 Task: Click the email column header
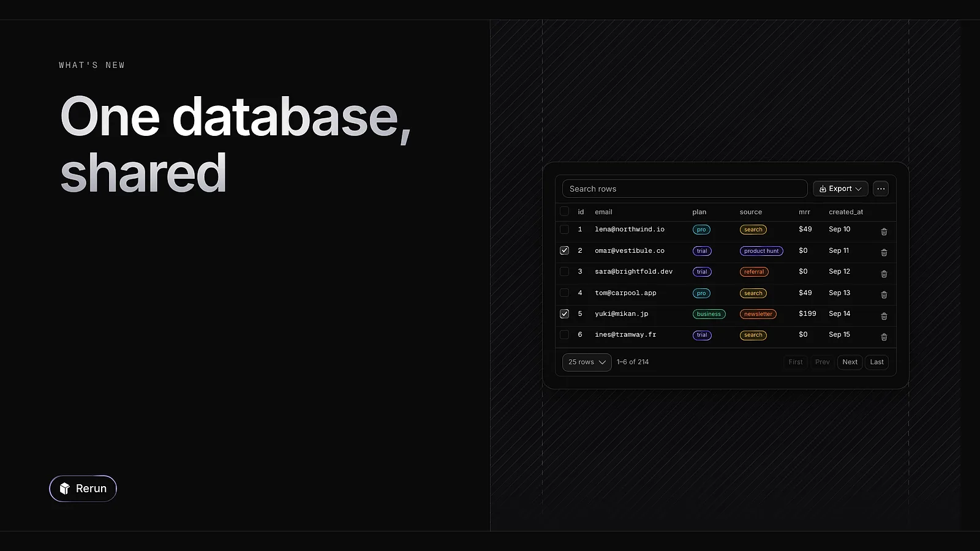pyautogui.click(x=603, y=212)
